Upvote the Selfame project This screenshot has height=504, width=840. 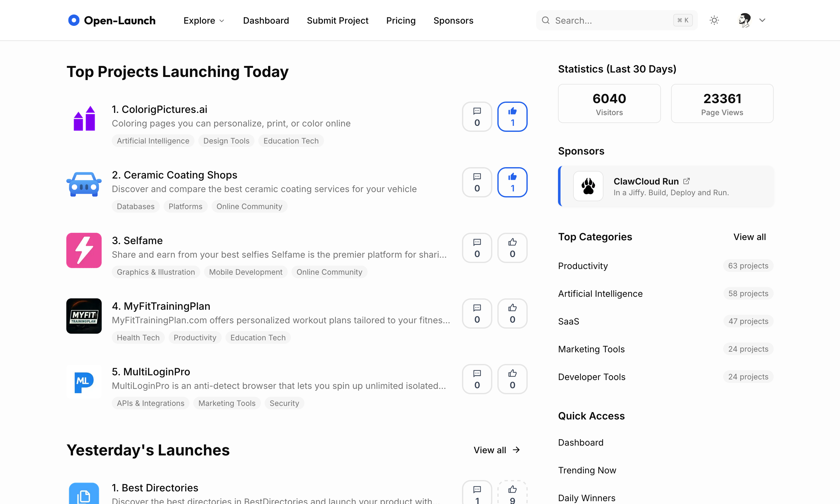(512, 248)
